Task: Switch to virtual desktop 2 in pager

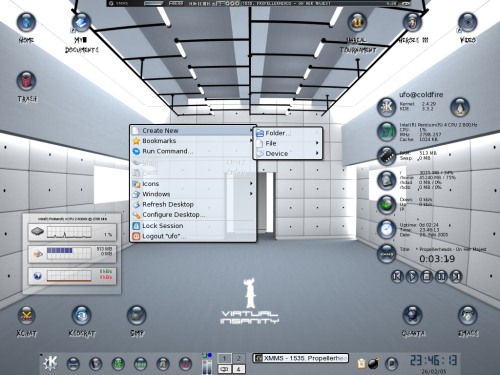Action: pyautogui.click(x=239, y=358)
